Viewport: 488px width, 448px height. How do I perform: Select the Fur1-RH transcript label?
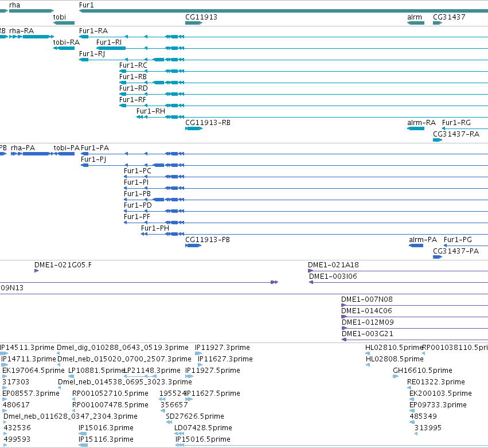[x=151, y=111]
